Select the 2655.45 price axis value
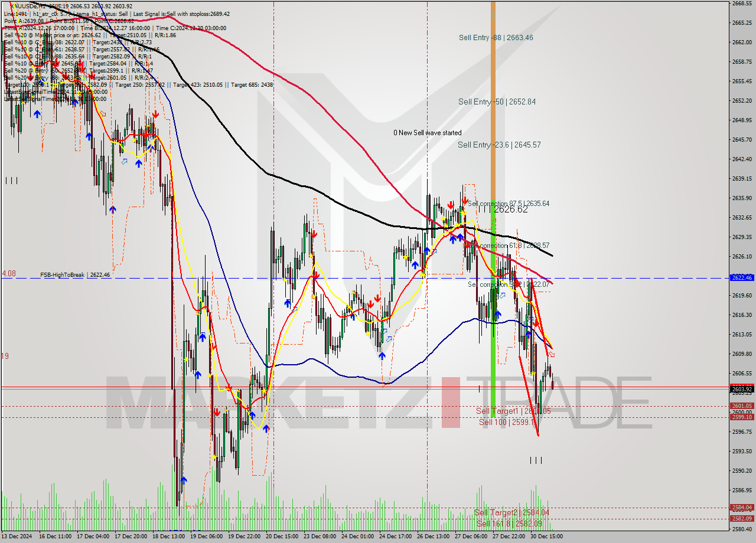 click(x=742, y=81)
